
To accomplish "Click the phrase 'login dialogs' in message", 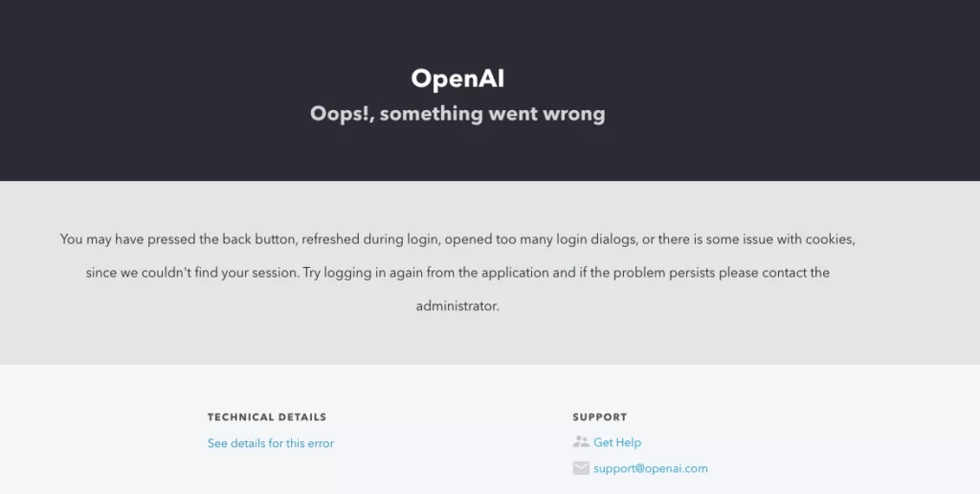I will 597,239.
